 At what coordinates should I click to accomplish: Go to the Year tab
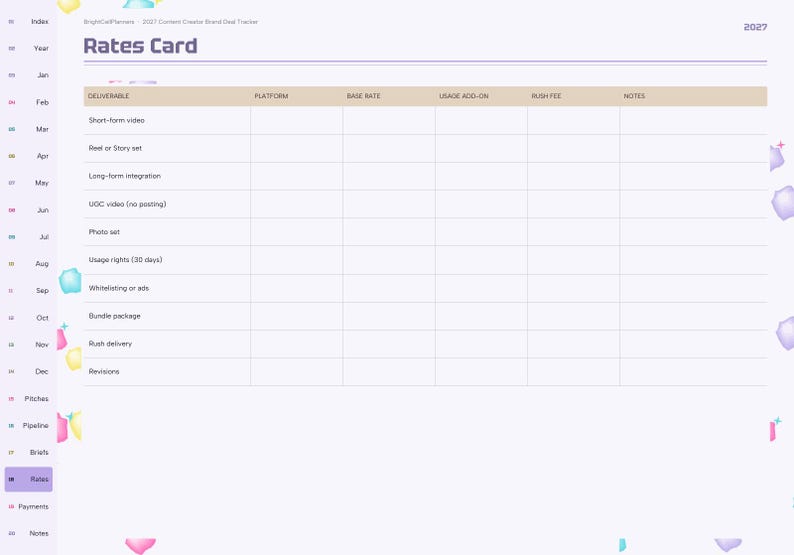[x=28, y=48]
